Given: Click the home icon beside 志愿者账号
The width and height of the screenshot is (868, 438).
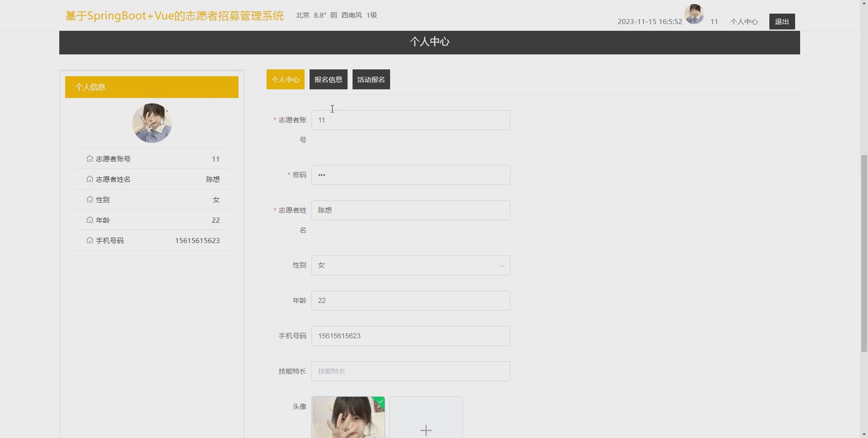Looking at the screenshot, I should coord(90,158).
